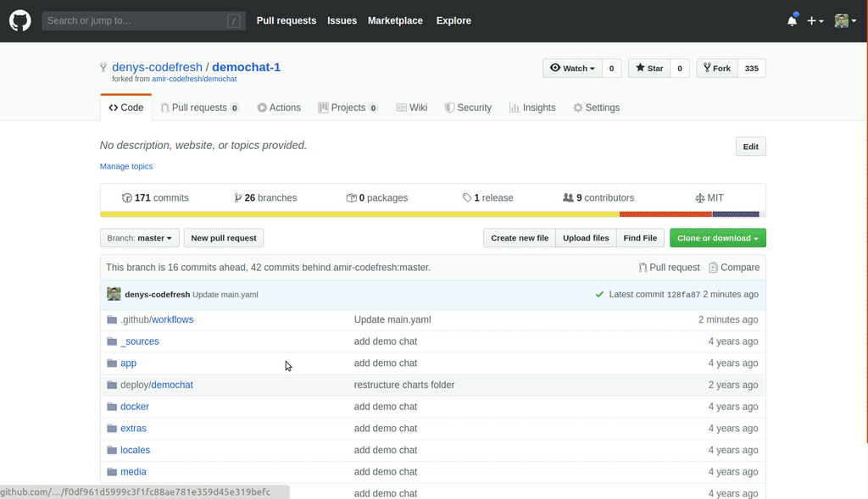The image size is (868, 499).
Task: Click the contributors people icon
Action: (x=568, y=197)
